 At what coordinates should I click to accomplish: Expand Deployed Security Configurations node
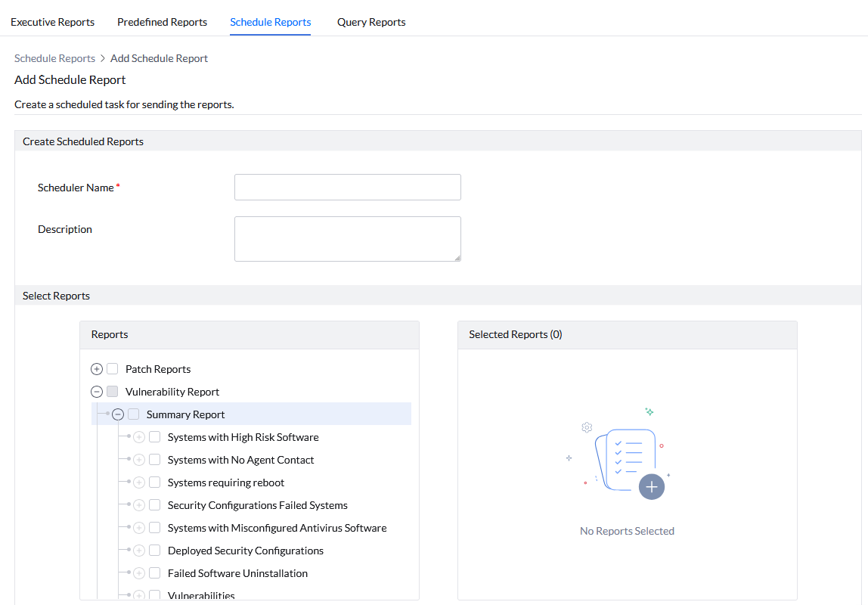(x=138, y=550)
